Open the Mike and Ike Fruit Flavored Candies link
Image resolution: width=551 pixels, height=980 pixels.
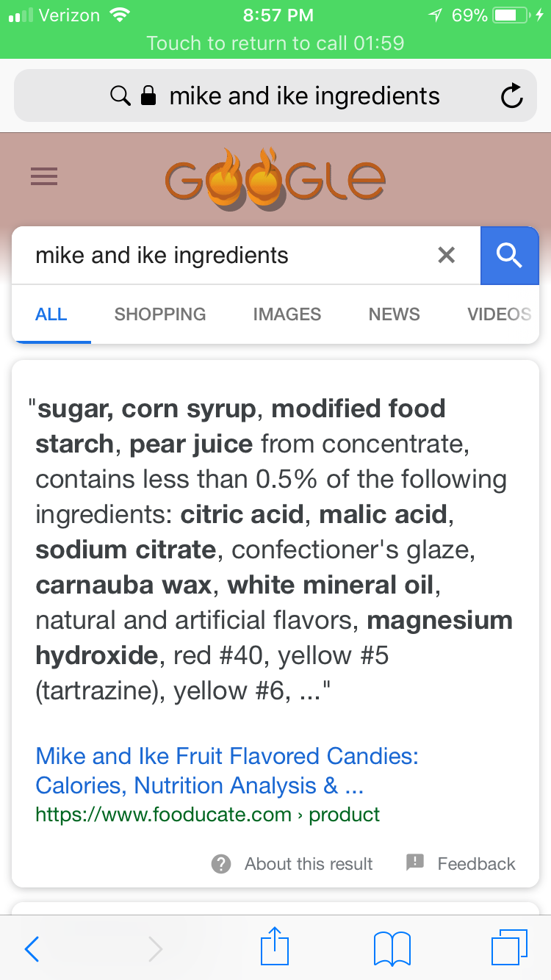226,771
